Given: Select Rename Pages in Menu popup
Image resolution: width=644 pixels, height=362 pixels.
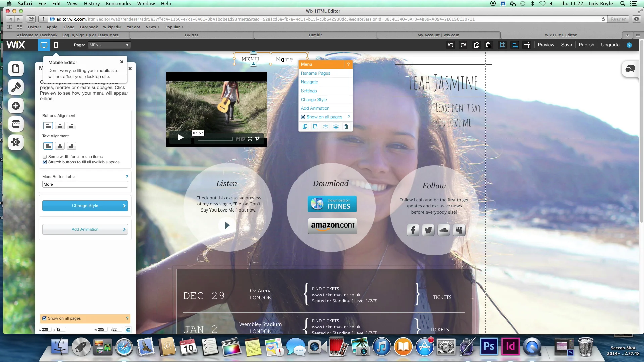Looking at the screenshot, I should pyautogui.click(x=315, y=73).
